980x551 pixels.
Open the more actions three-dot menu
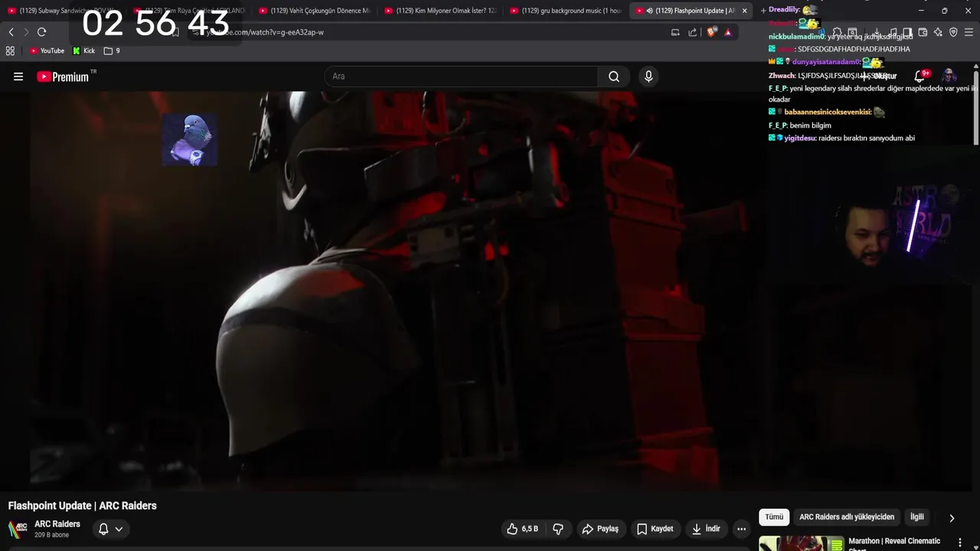point(741,529)
